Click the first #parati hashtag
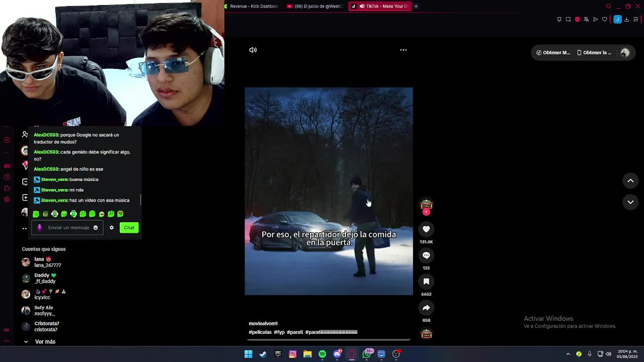 tap(295, 332)
